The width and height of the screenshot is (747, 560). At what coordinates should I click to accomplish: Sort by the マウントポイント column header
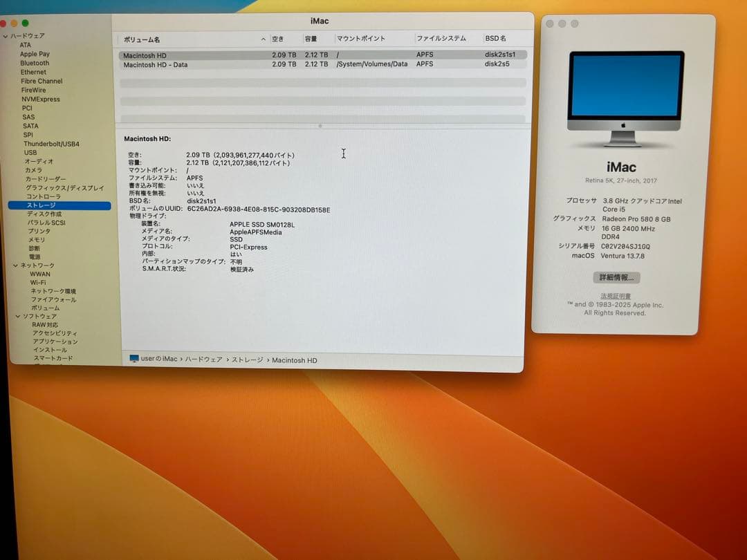(x=360, y=38)
